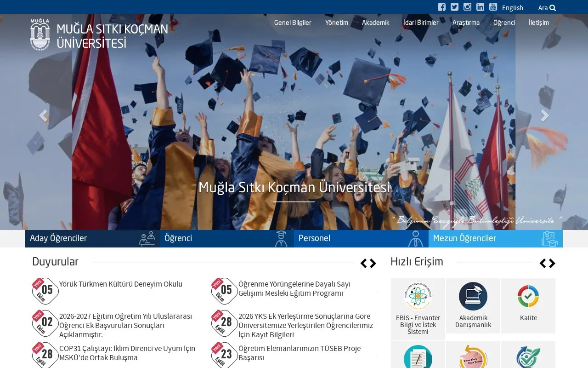The height and width of the screenshot is (368, 588).
Task: Open the Öğrenci menu in top navigation
Action: tap(504, 23)
